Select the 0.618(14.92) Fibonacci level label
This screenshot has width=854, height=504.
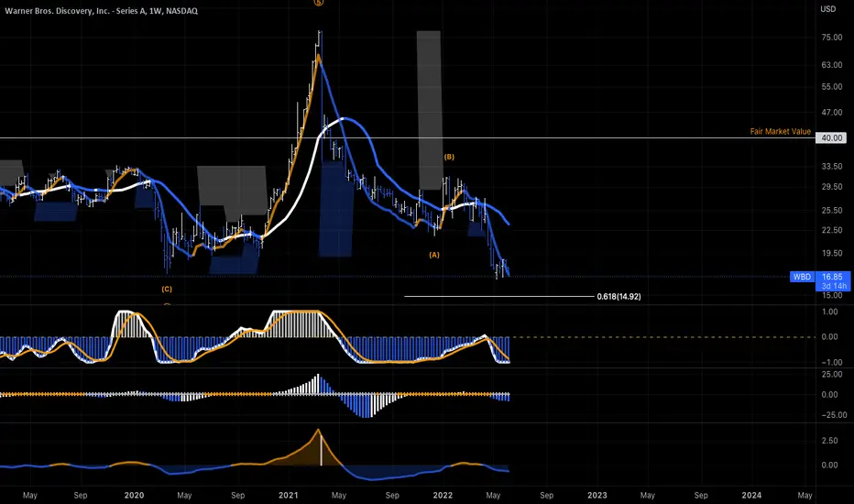point(619,296)
